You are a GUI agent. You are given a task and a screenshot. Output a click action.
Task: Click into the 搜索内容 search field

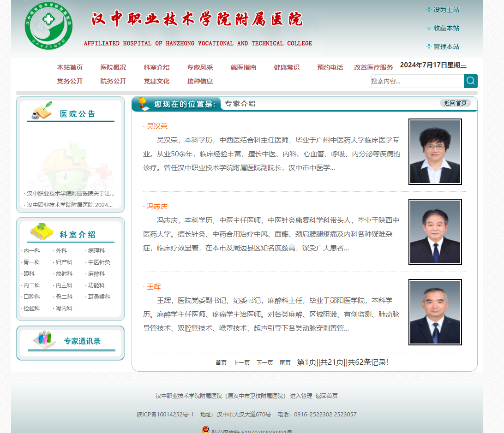[417, 81]
